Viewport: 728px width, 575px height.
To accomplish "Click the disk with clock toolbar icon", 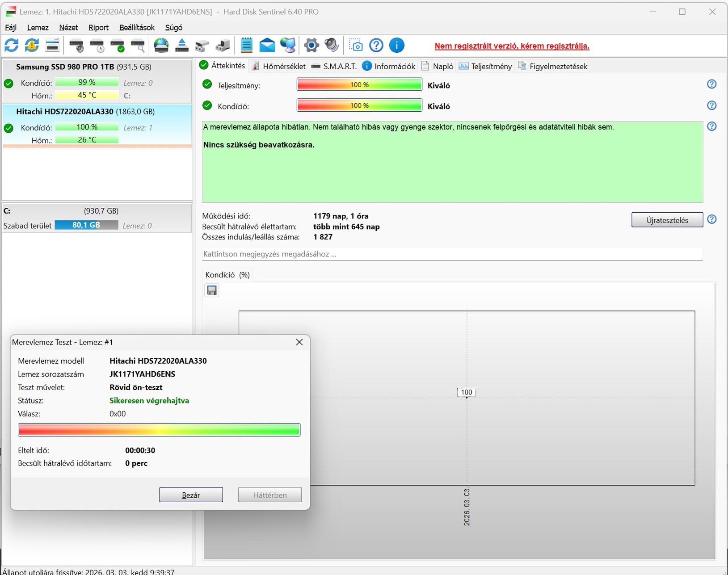I will [x=97, y=45].
